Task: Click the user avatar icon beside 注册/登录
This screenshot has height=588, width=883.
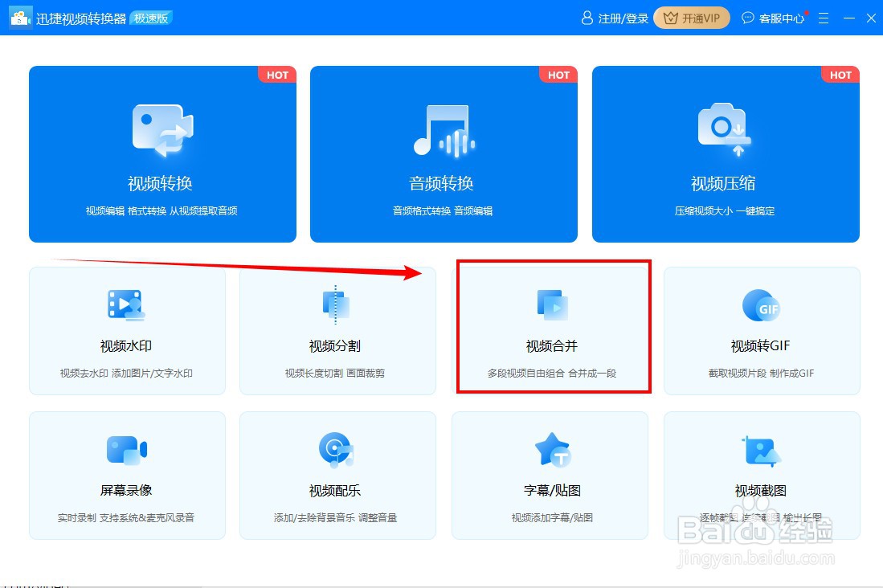Action: coord(587,18)
